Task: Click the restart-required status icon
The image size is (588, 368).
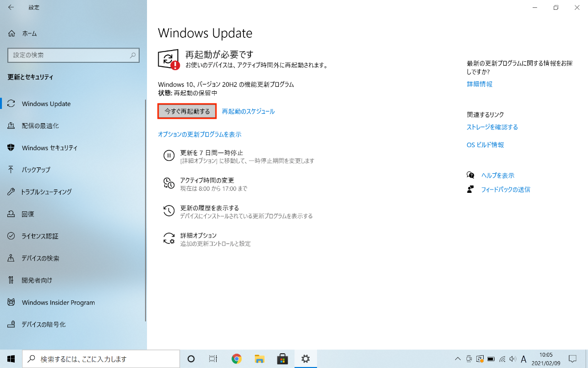Action: (x=169, y=59)
